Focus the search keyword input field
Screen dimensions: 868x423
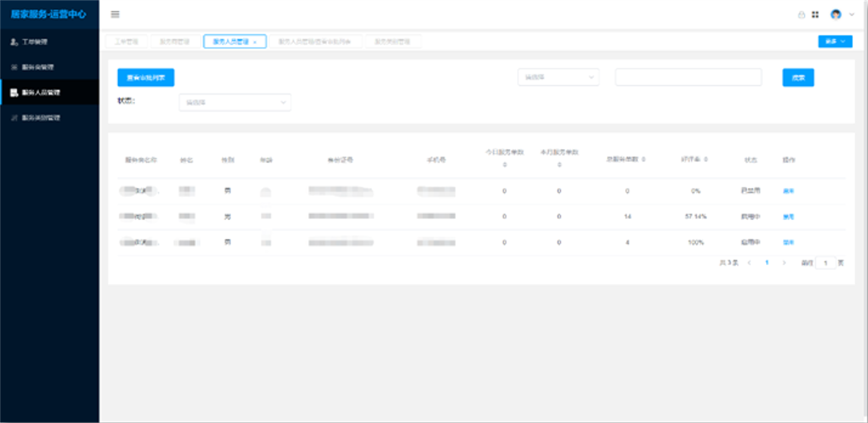tap(688, 77)
